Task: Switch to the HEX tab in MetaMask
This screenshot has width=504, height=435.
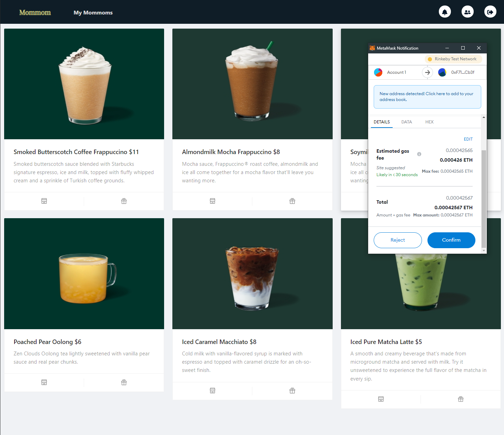Action: 430,122
